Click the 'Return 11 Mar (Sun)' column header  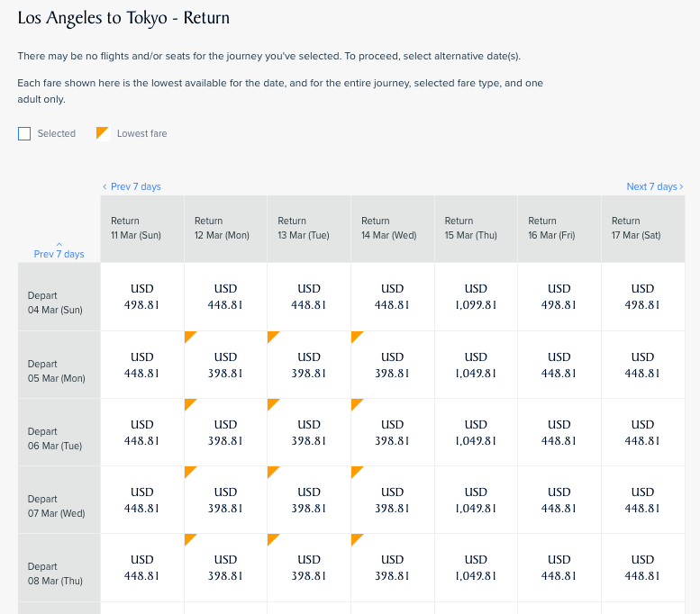click(x=141, y=228)
